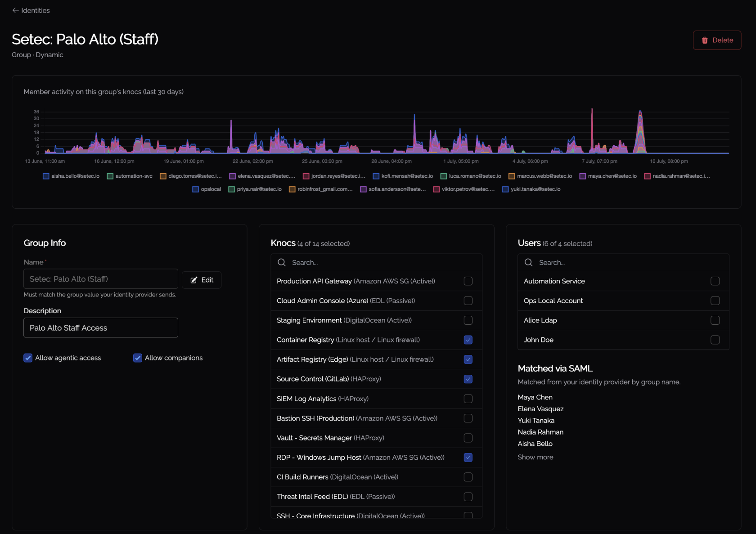Toggle aisha.bello@setec.io legend swatch
Viewport: 756px width, 534px height.
pyautogui.click(x=46, y=176)
